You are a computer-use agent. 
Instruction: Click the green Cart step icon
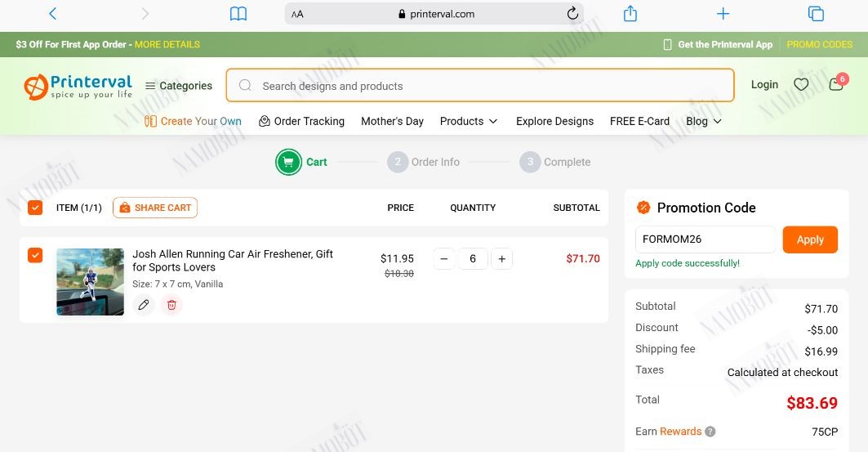pyautogui.click(x=288, y=162)
